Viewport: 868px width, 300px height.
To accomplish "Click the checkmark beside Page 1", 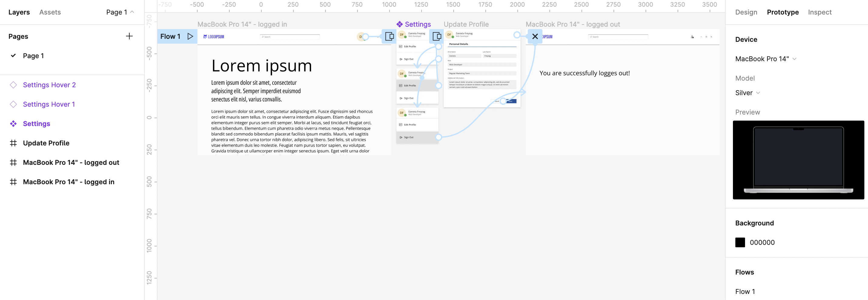I will coord(14,56).
